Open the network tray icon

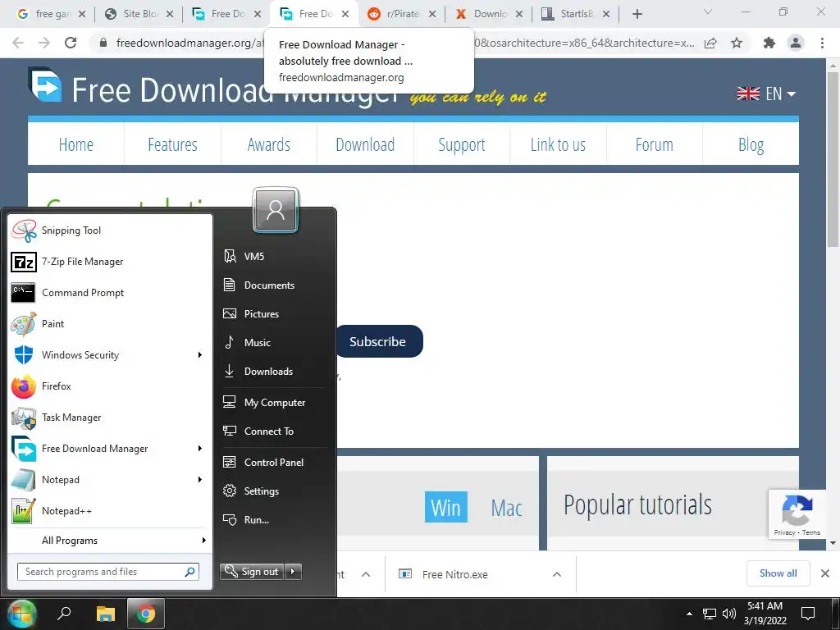click(710, 614)
